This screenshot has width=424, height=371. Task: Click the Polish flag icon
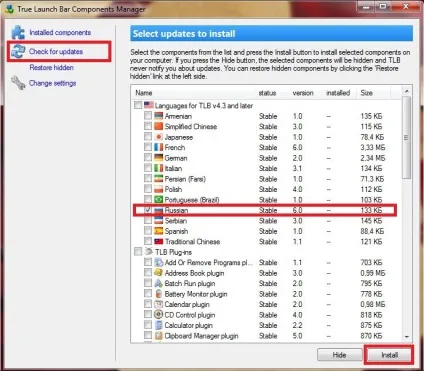159,189
